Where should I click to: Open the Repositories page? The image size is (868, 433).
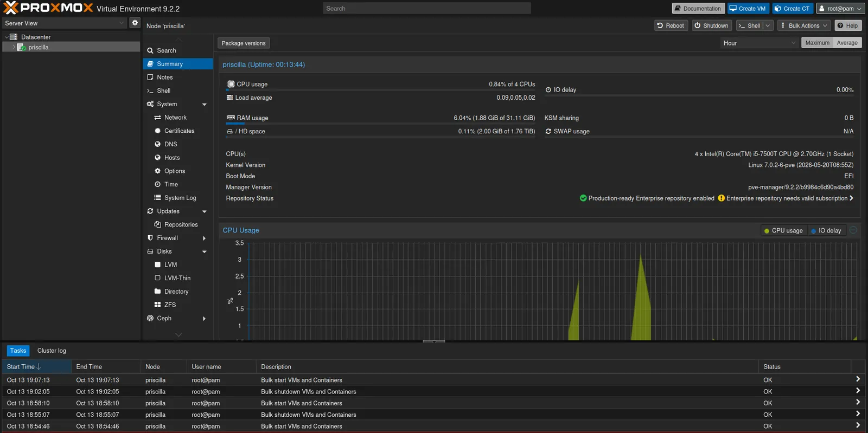pos(181,224)
